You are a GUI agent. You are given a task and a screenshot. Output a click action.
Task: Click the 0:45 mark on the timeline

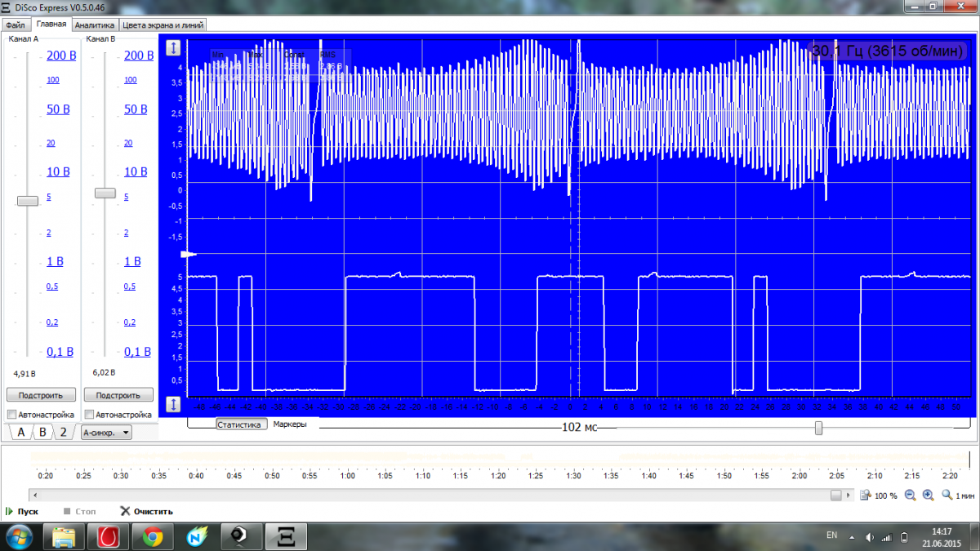pos(234,475)
